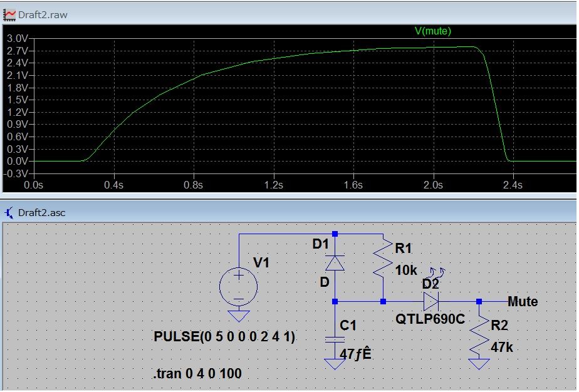
Task: Click the time axis of the waveform plot
Action: pos(282,185)
